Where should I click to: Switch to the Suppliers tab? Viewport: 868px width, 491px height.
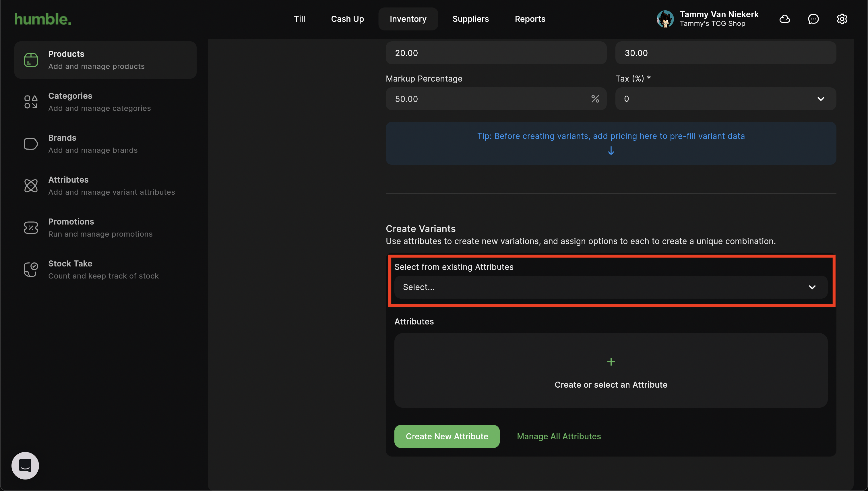pos(470,19)
